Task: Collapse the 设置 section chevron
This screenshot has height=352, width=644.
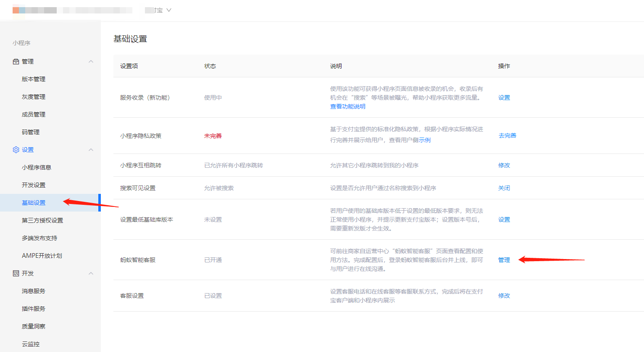Action: (x=91, y=150)
